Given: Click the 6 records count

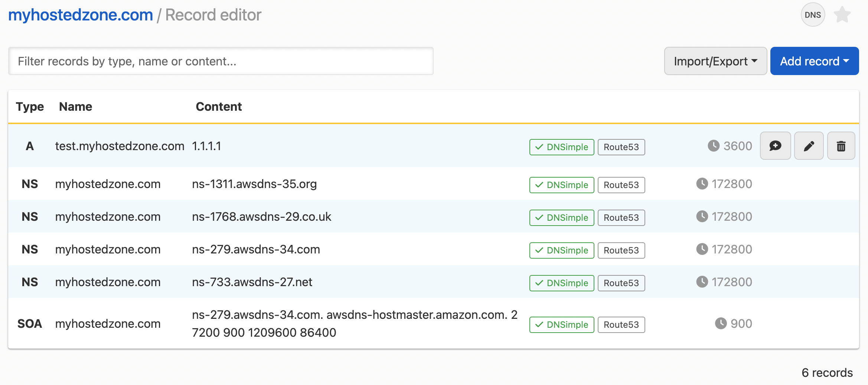Looking at the screenshot, I should [827, 372].
